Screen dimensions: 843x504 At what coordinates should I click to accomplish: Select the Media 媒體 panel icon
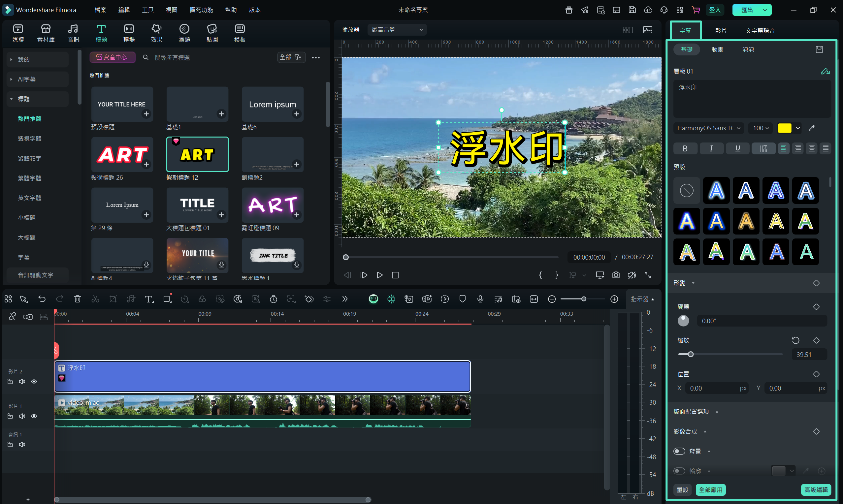tap(18, 32)
